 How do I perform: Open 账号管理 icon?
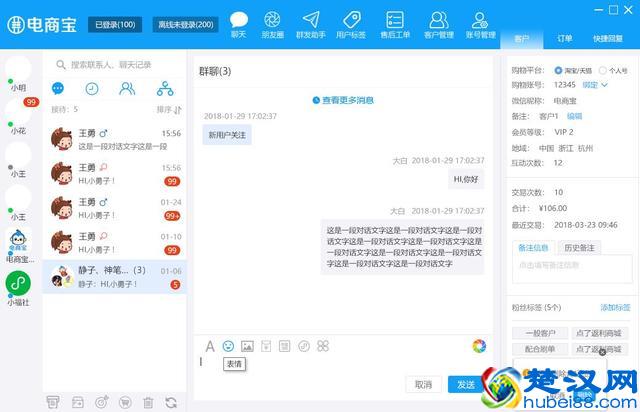tap(480, 24)
